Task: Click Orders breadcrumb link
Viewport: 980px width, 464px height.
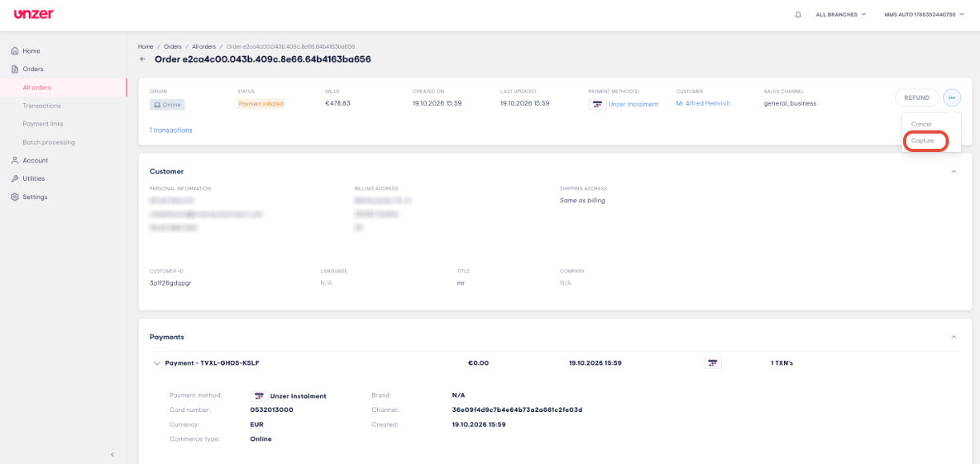Action: click(x=172, y=46)
